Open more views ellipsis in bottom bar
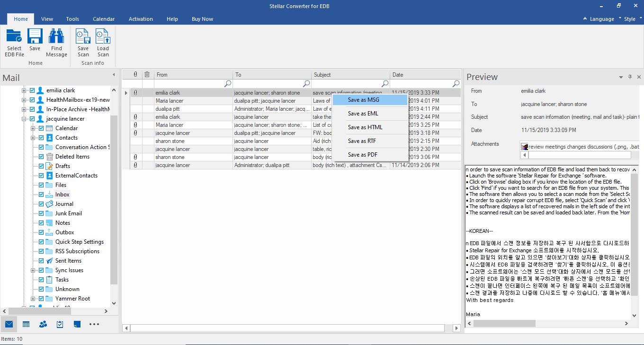Image resolution: width=644 pixels, height=345 pixels. coord(94,324)
